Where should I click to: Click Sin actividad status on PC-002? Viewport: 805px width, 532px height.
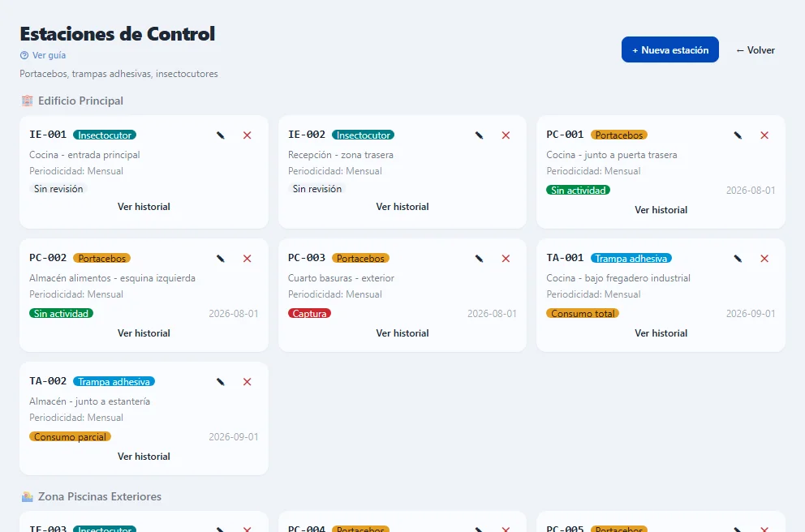(61, 314)
